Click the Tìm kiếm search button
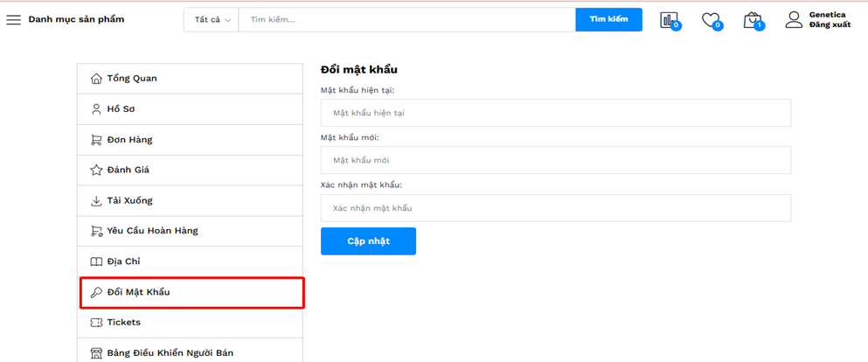The image size is (868, 362). (608, 19)
